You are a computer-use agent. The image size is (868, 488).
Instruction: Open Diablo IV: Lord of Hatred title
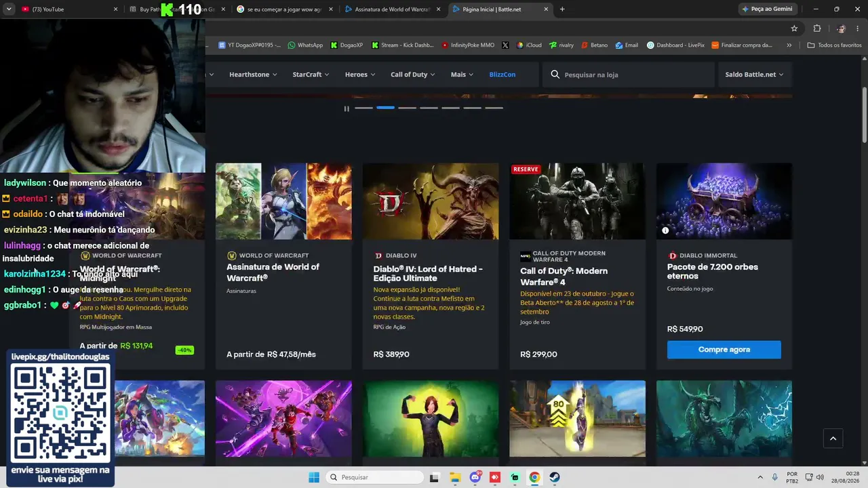(428, 273)
